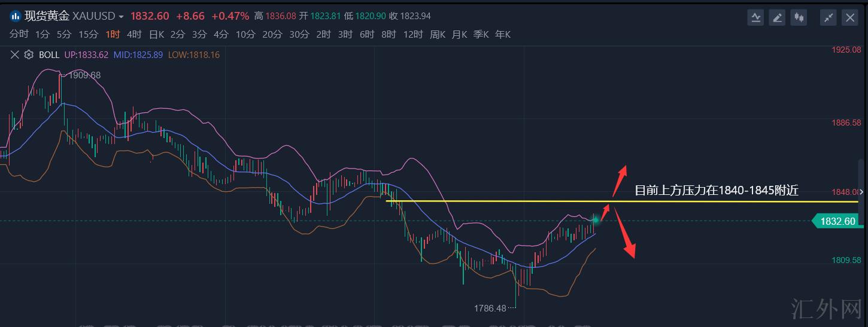Click the blue chart logo icon
Viewport: 868px width, 327px height.
[15, 16]
